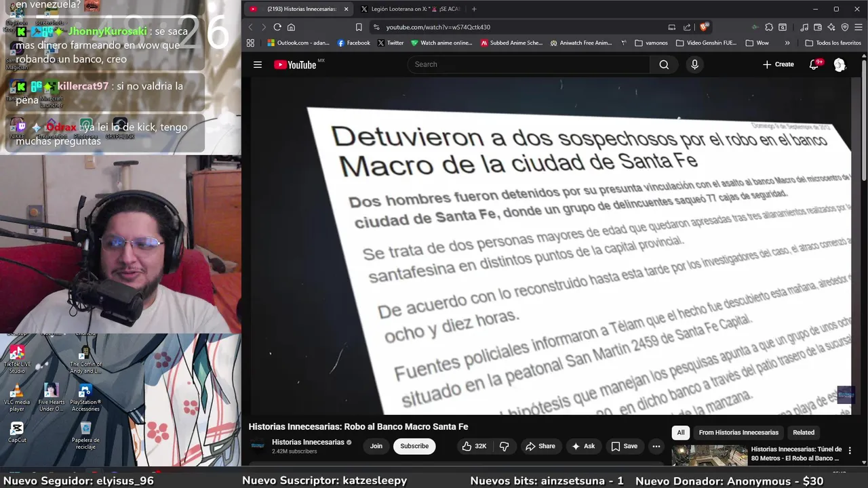Select the All filter chip

681,432
